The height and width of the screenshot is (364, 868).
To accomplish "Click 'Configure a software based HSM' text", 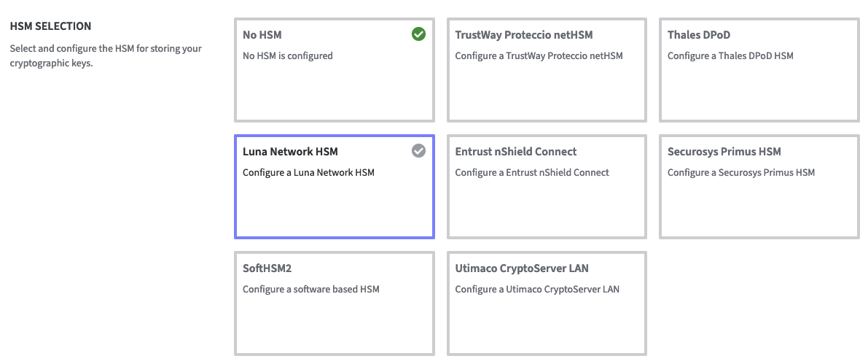I will tap(310, 290).
